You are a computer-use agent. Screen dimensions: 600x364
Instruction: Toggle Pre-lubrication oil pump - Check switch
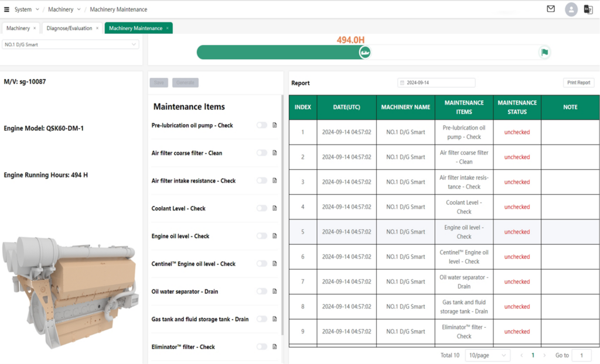click(261, 125)
